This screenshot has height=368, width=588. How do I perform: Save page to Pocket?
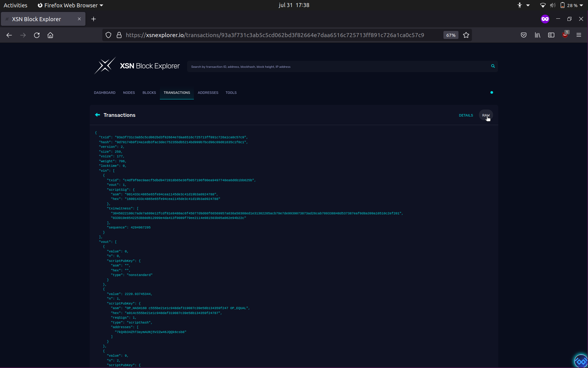(x=524, y=35)
